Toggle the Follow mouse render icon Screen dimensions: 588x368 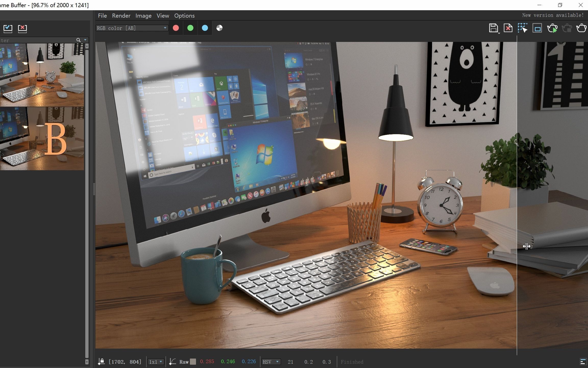[522, 28]
